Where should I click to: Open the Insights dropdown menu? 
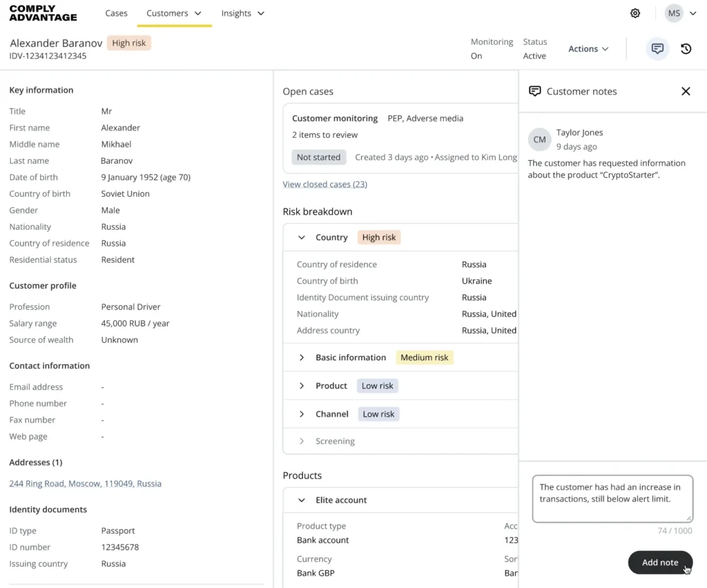pyautogui.click(x=243, y=13)
